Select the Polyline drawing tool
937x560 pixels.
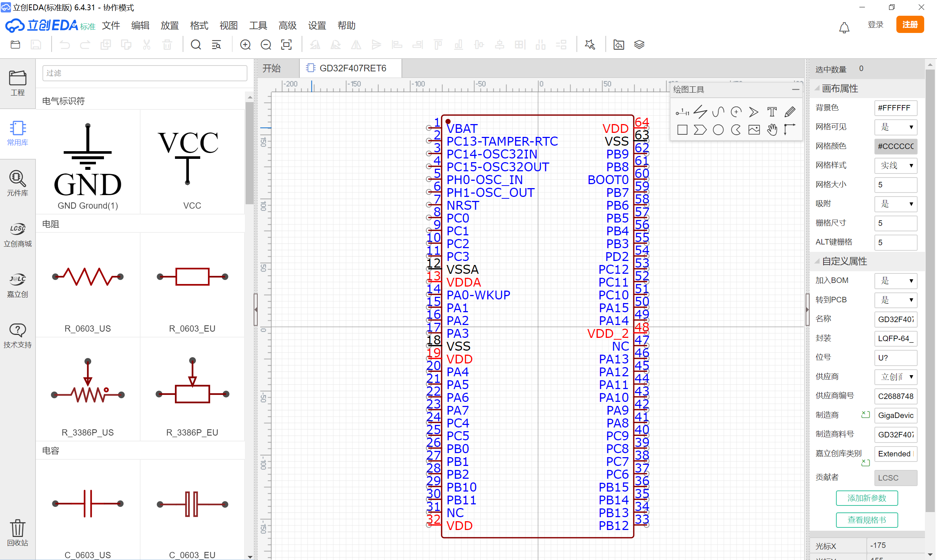(x=700, y=112)
